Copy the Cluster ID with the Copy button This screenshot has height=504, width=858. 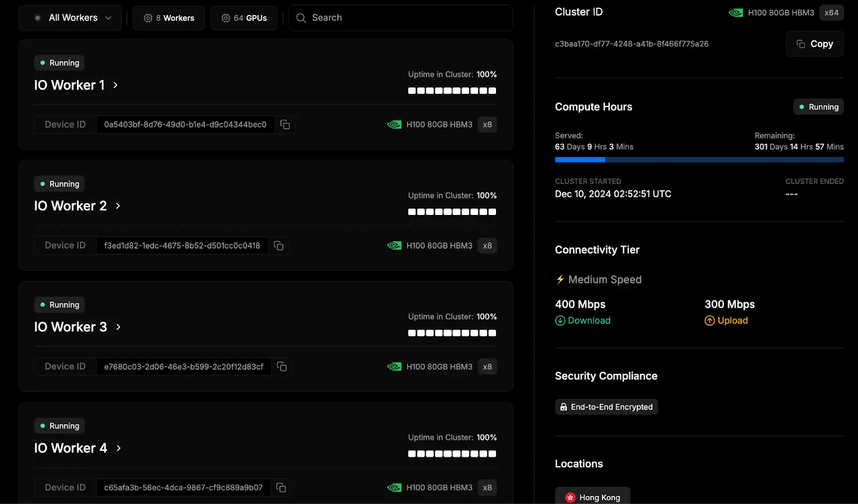815,43
